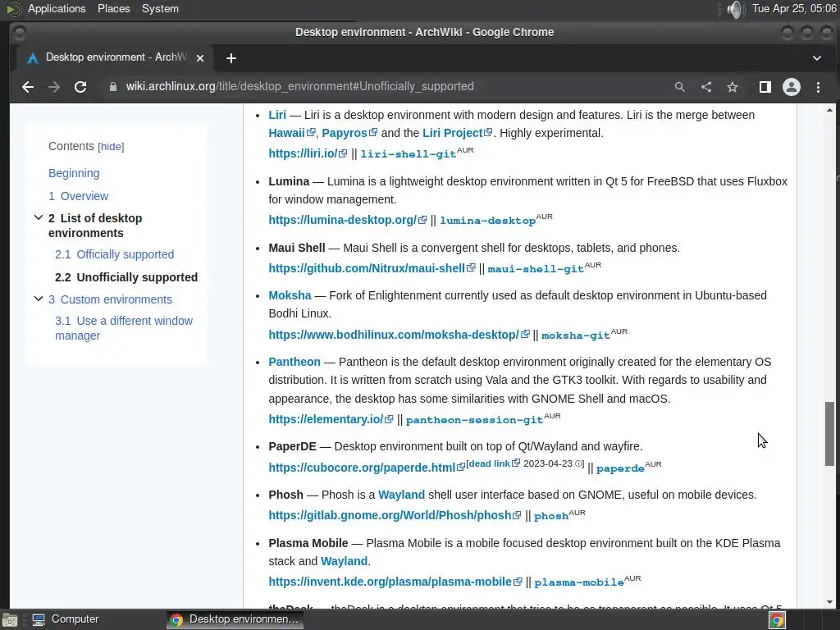The height and width of the screenshot is (630, 840).
Task: Collapse the Custom environments section chevron
Action: pyautogui.click(x=38, y=299)
